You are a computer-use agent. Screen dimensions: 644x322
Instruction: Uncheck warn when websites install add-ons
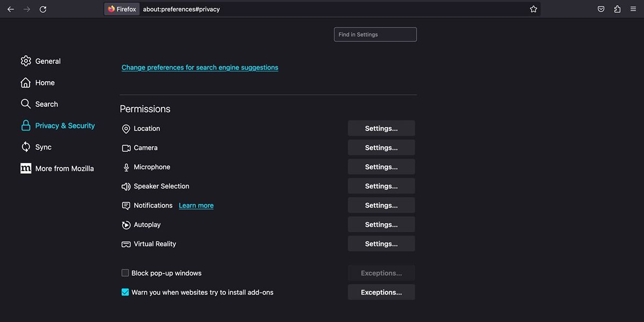125,292
